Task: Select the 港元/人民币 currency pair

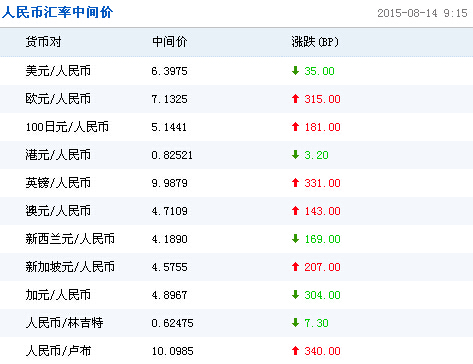Action: click(58, 155)
